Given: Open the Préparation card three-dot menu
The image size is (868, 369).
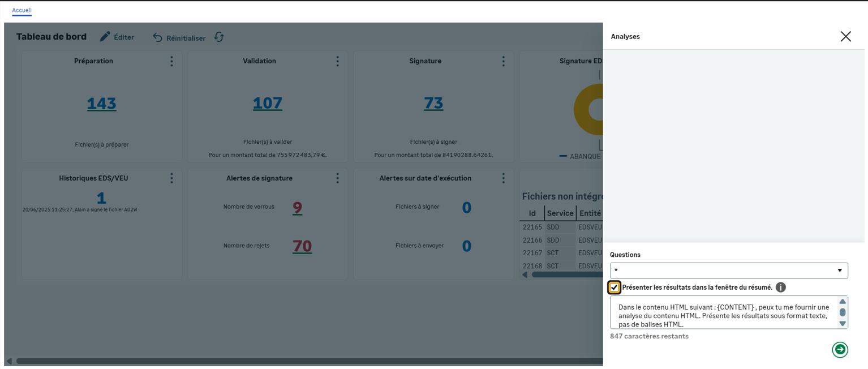Looking at the screenshot, I should pyautogui.click(x=172, y=61).
